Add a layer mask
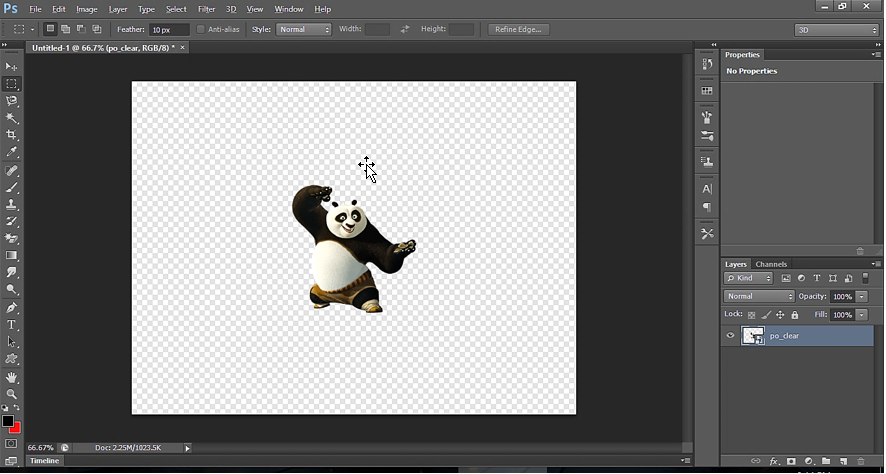Screen dimensions: 886x474 [792, 461]
